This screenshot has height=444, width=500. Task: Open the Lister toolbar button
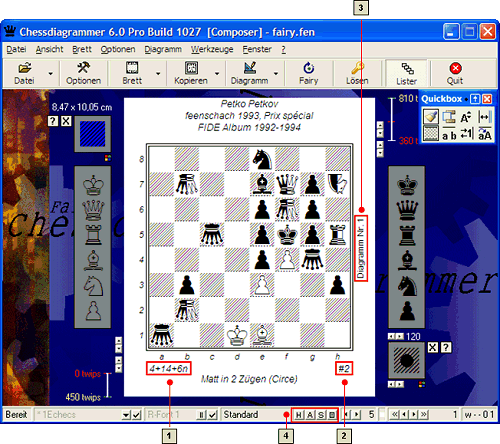(x=406, y=73)
